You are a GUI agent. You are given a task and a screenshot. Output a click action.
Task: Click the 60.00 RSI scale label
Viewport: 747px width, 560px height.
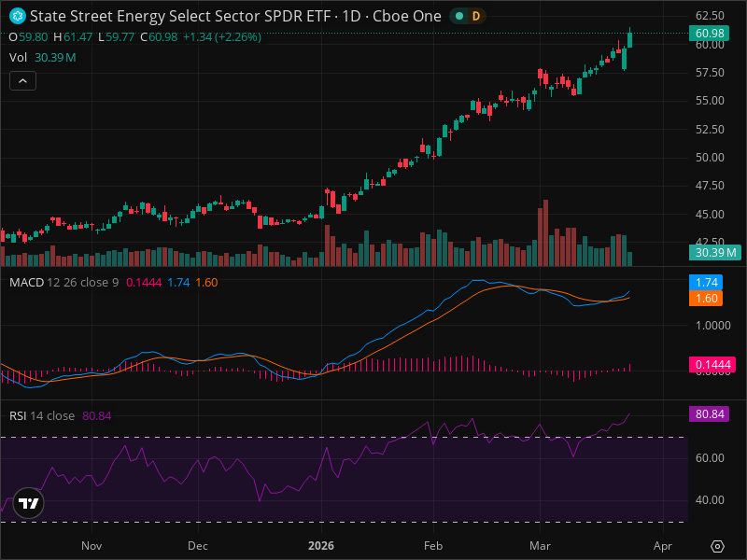(x=710, y=457)
